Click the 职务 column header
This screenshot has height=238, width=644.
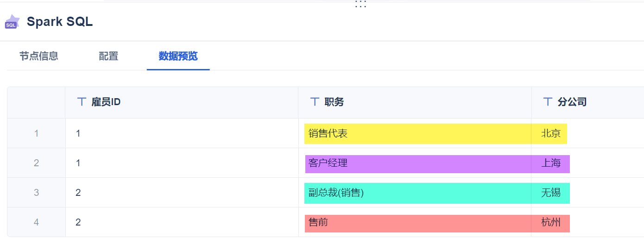(x=334, y=102)
